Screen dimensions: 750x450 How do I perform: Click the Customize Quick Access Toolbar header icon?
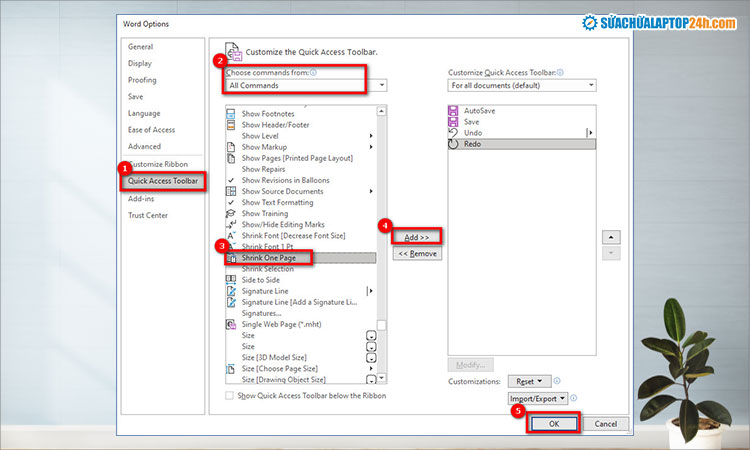pos(234,52)
